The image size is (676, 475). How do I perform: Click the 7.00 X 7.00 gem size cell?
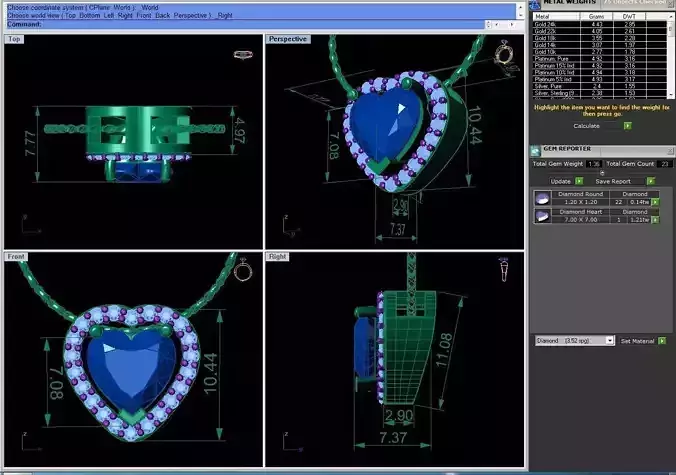coord(580,219)
